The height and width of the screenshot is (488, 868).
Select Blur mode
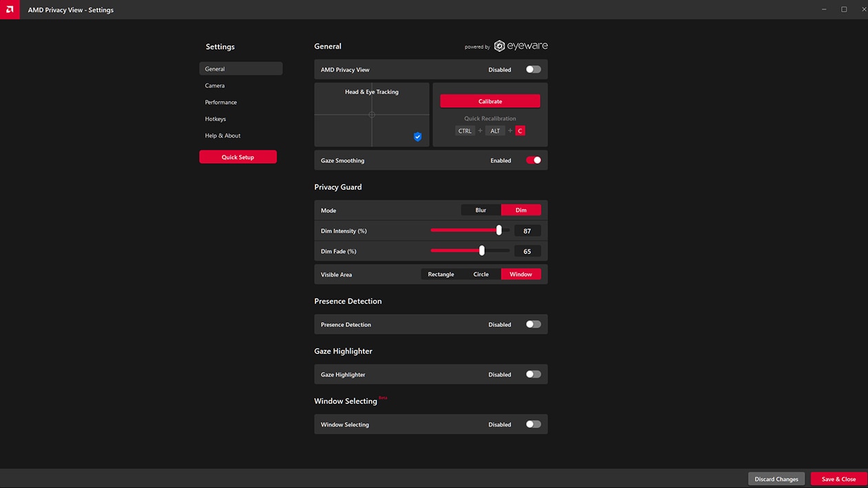click(481, 210)
